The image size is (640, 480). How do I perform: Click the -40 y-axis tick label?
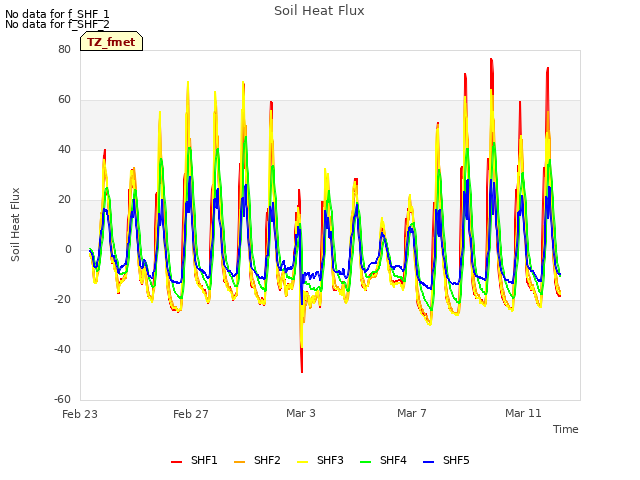[x=63, y=349]
